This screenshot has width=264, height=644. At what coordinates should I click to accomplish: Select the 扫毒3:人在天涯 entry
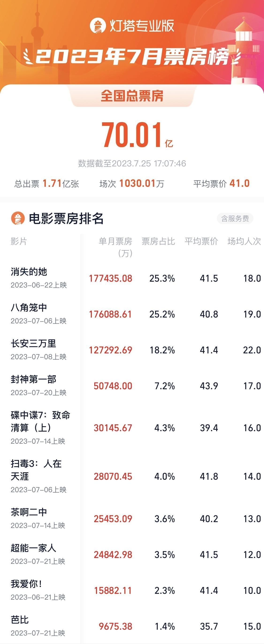(36, 470)
